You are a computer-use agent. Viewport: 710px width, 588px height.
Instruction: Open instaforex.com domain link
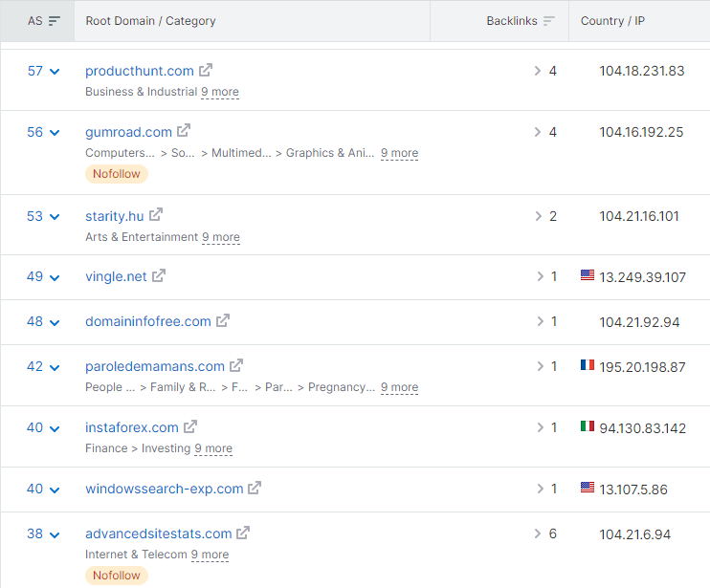pyautogui.click(x=132, y=427)
